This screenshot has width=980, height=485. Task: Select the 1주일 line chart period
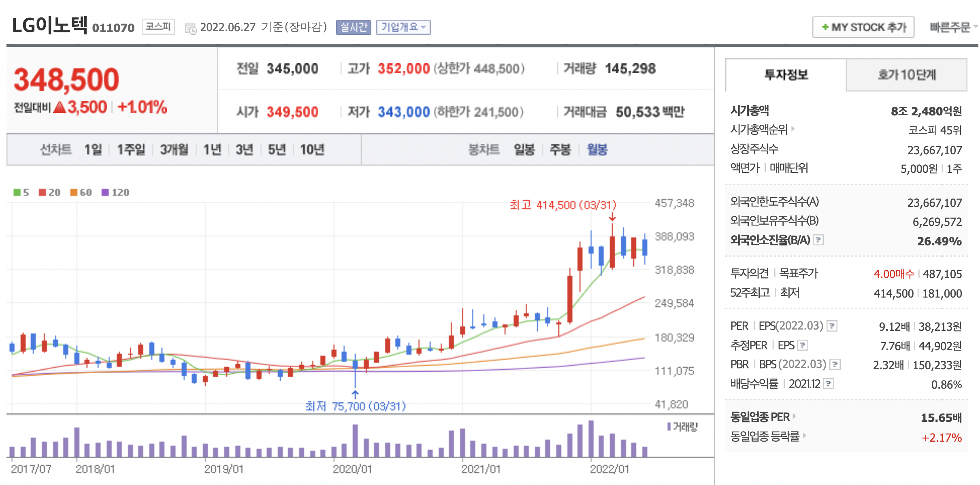click(x=131, y=149)
